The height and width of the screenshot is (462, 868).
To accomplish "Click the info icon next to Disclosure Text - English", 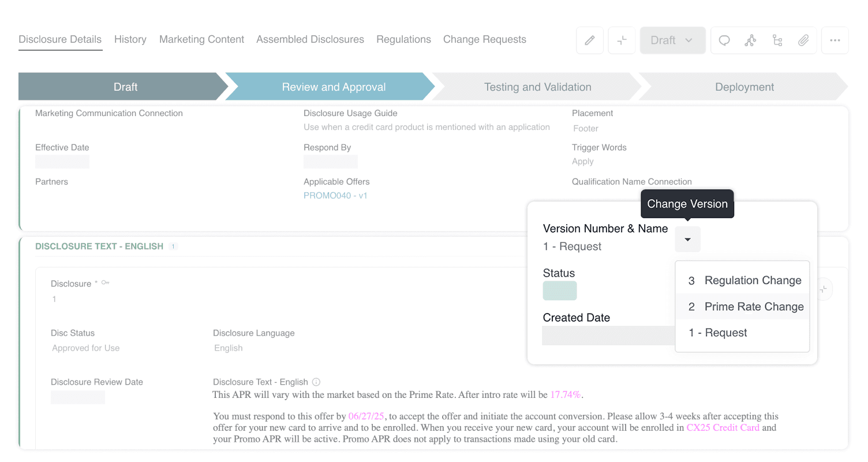I will point(315,382).
